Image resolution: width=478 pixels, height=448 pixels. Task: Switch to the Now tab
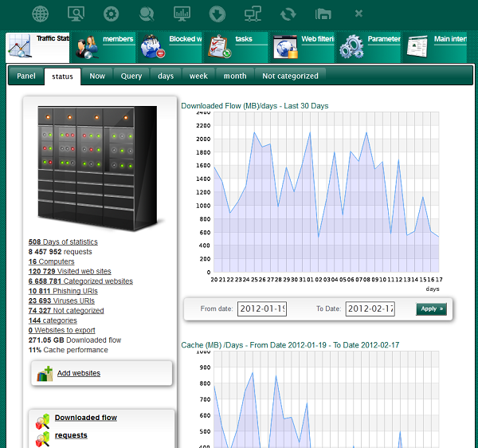click(x=97, y=76)
